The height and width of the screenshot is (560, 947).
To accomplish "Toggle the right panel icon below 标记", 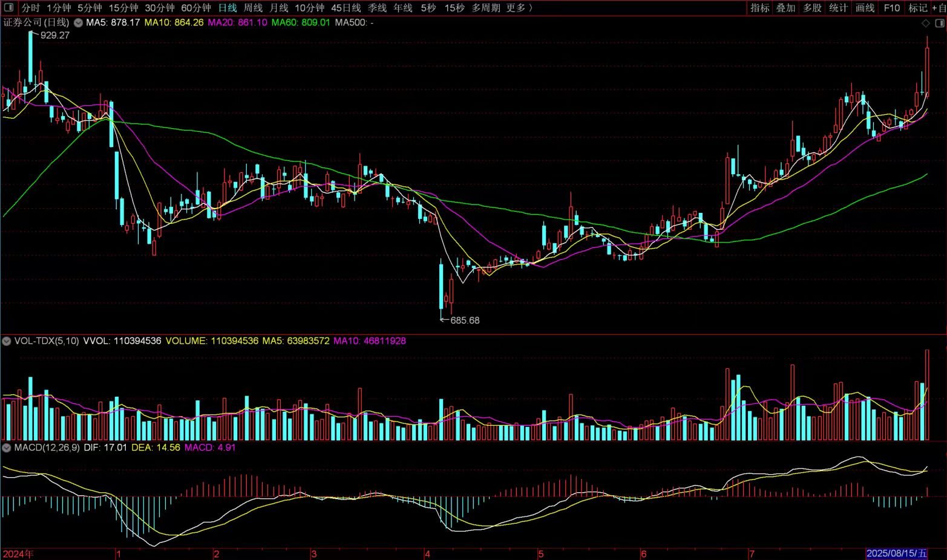I will (940, 23).
